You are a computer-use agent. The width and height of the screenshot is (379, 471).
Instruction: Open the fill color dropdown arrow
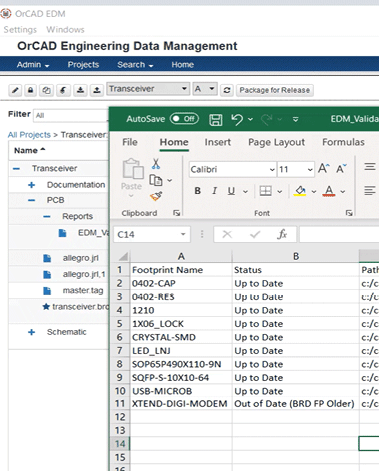pyautogui.click(x=314, y=191)
